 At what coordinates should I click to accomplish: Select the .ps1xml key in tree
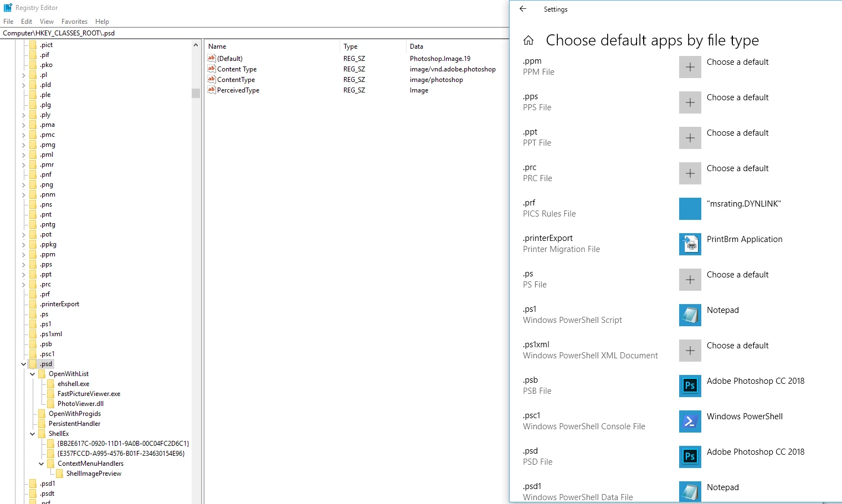(50, 334)
